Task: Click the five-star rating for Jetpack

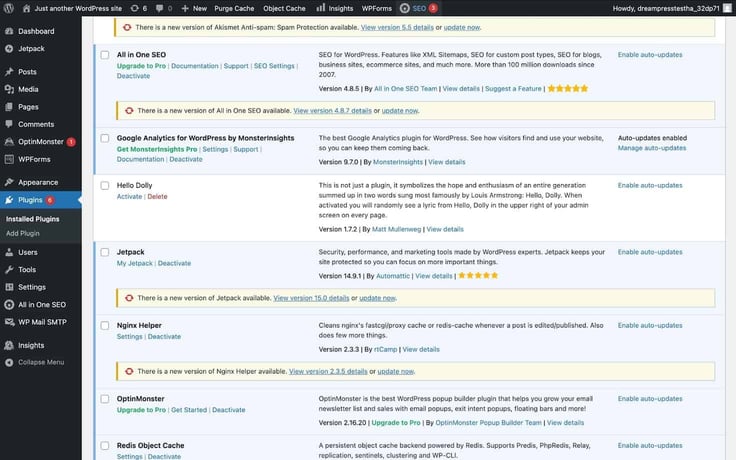Action: [478, 276]
